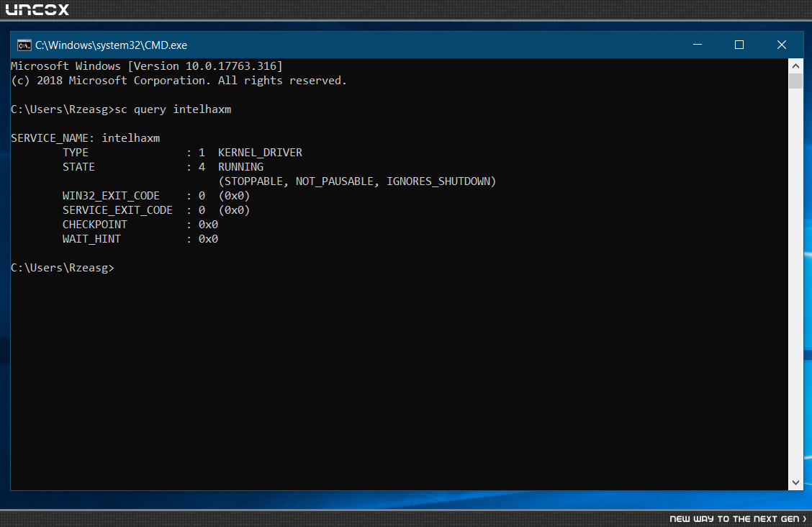This screenshot has height=527, width=812.
Task: Click the SERVICE_EXIT_CODE label
Action: [117, 210]
